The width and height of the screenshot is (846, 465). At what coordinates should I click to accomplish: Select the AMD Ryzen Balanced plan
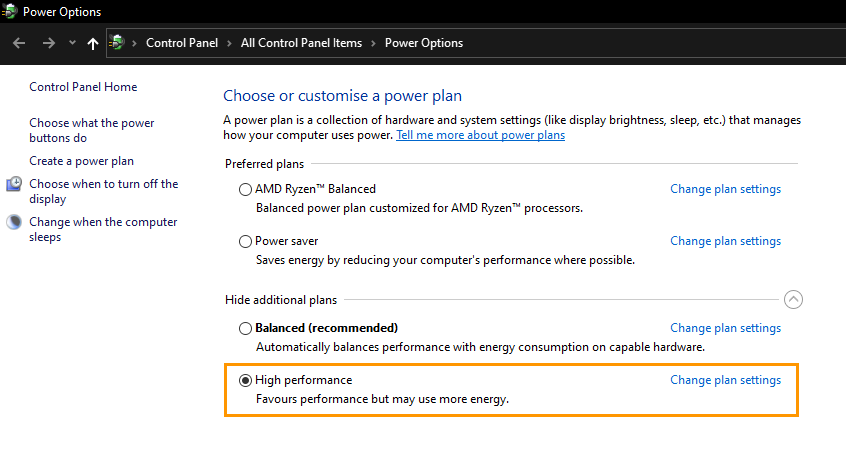(x=245, y=189)
